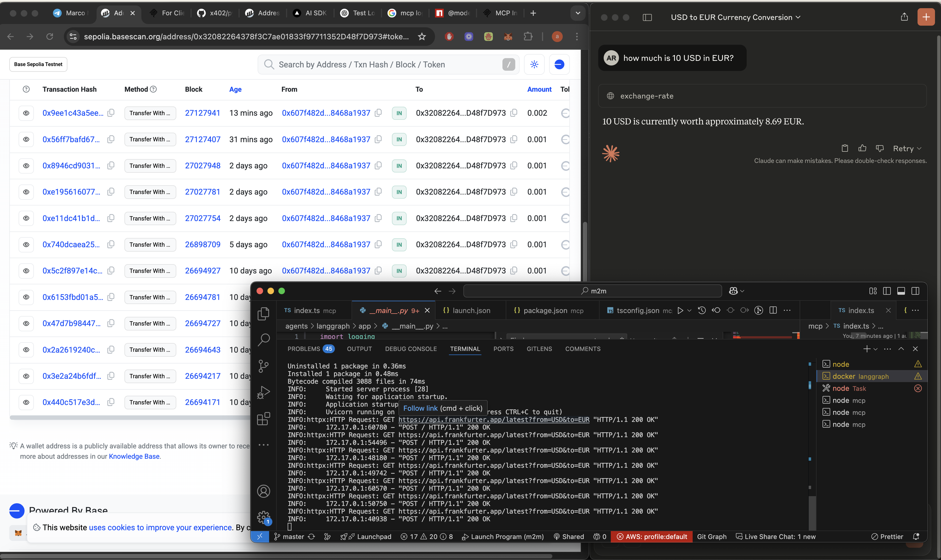Open the Run and Debug view
The image size is (941, 560).
click(x=263, y=392)
